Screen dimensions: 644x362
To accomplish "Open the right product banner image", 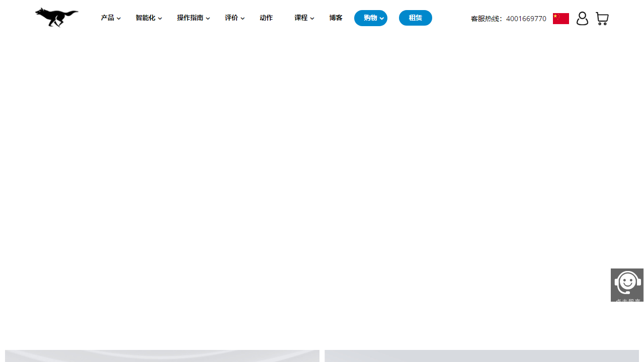I will (481, 356).
